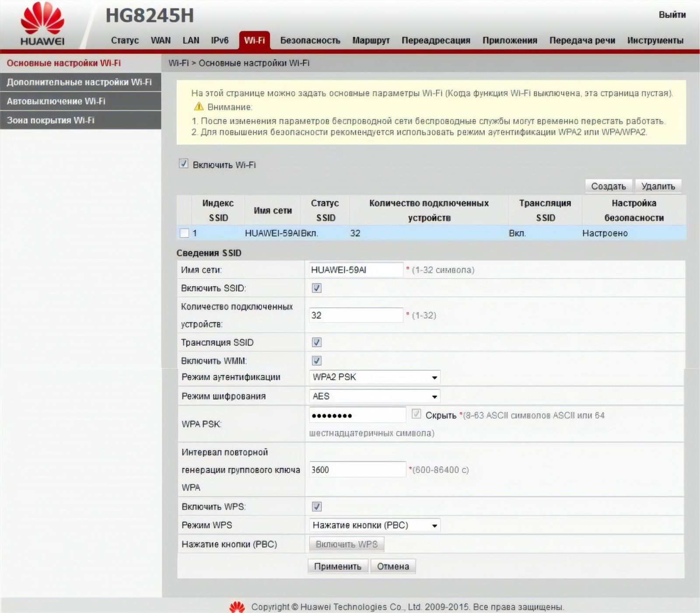
Task: Open the Передача речи tab
Action: [582, 40]
